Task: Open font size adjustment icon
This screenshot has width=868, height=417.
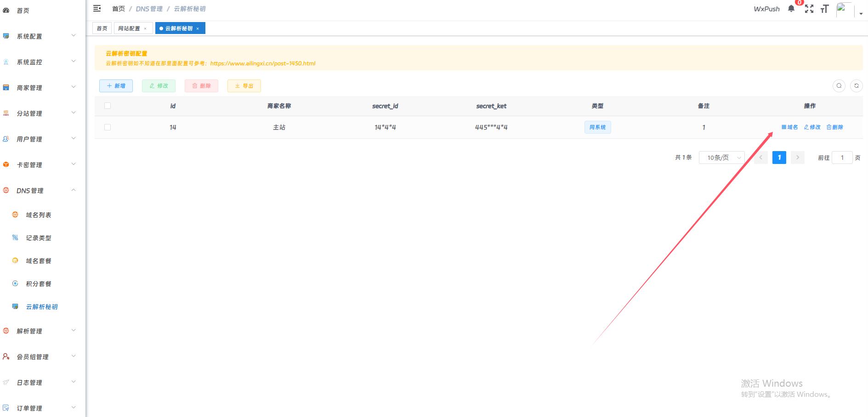Action: [x=824, y=9]
